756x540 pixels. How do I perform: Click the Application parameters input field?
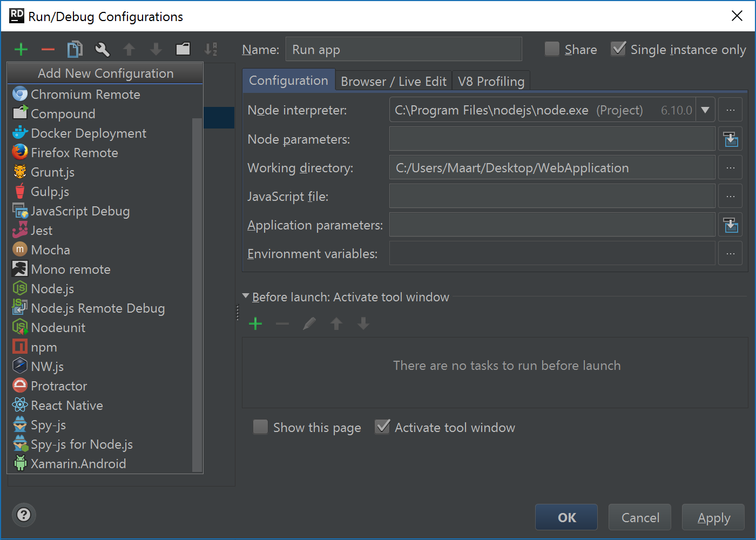[x=552, y=225]
